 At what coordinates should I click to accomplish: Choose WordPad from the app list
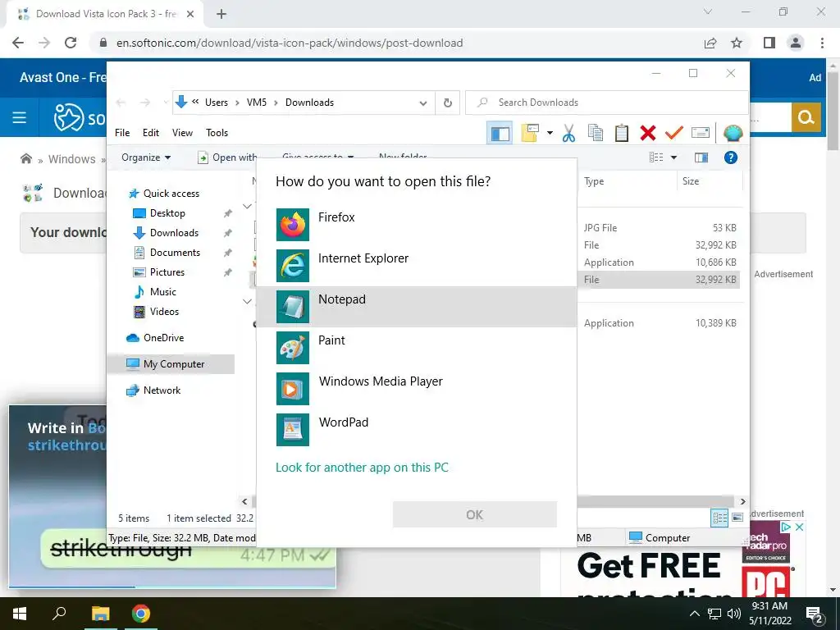coord(417,429)
